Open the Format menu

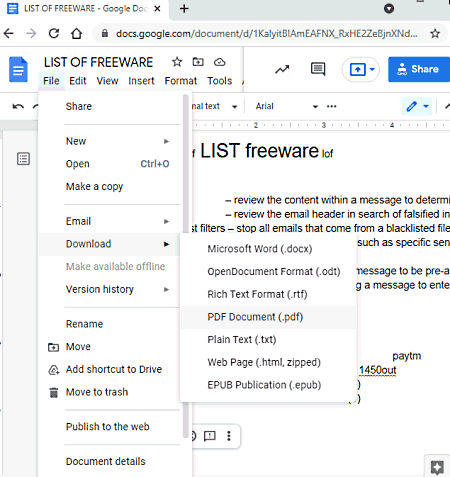coord(181,81)
